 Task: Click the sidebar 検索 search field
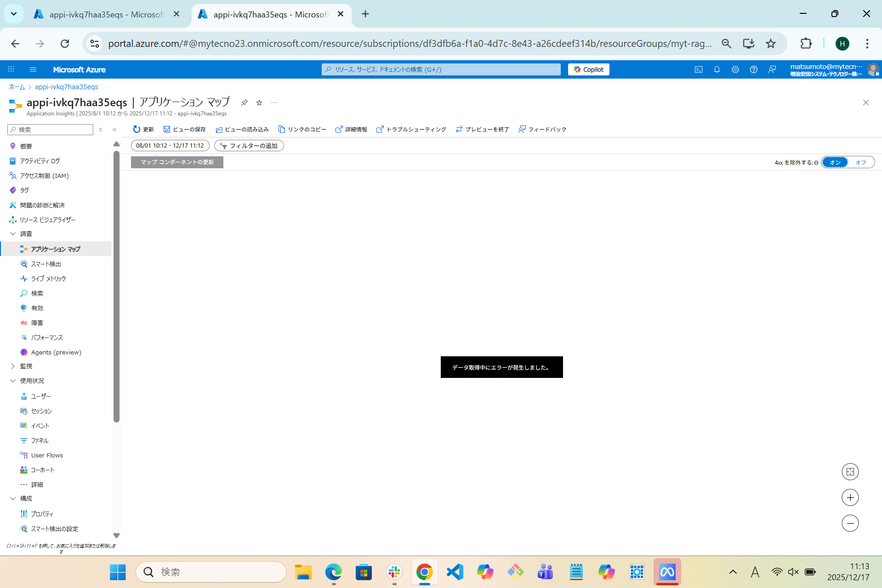[50, 130]
